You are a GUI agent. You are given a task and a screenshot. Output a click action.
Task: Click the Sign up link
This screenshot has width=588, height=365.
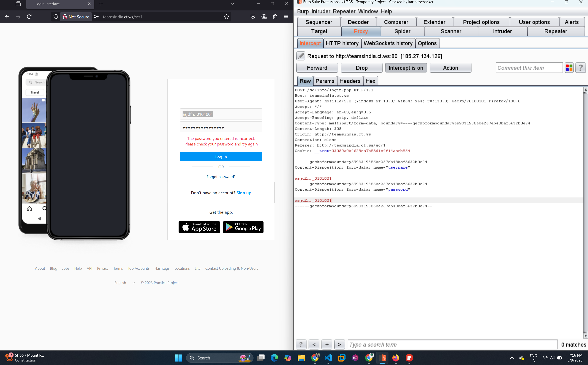pyautogui.click(x=244, y=193)
